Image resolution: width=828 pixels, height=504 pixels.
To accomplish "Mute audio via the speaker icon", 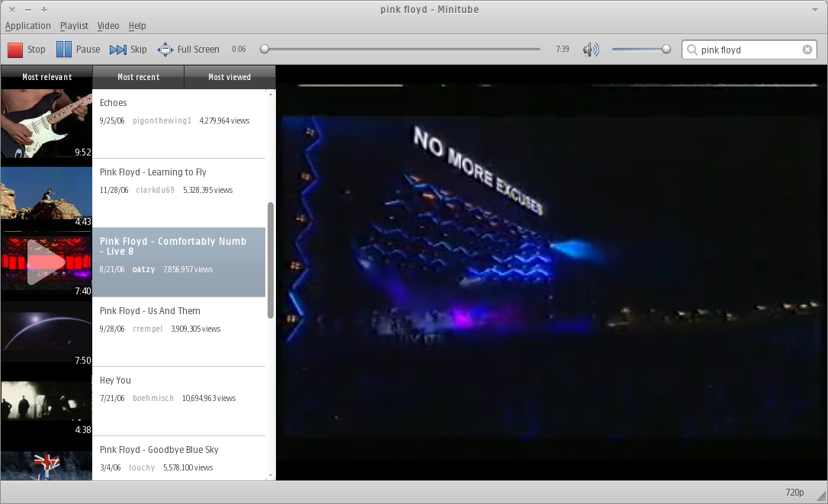I will (x=591, y=50).
